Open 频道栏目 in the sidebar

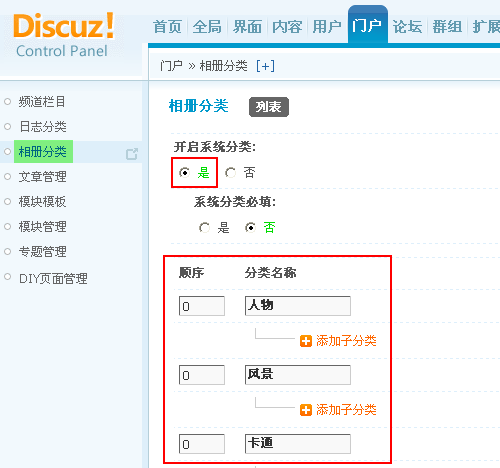point(42,102)
